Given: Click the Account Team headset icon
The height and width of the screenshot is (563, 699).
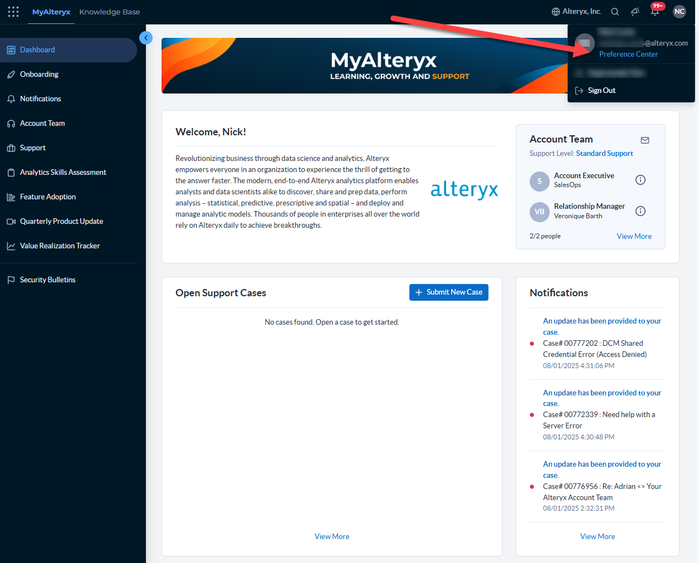Looking at the screenshot, I should click(11, 123).
